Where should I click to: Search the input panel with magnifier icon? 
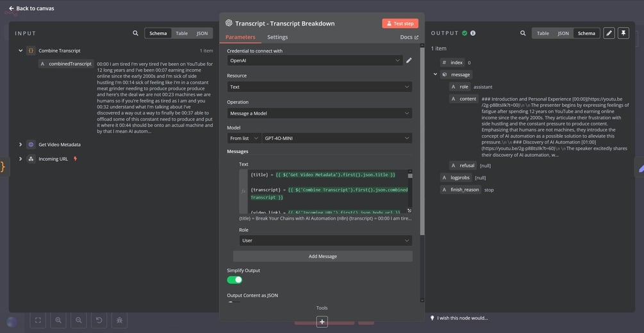[x=136, y=33]
